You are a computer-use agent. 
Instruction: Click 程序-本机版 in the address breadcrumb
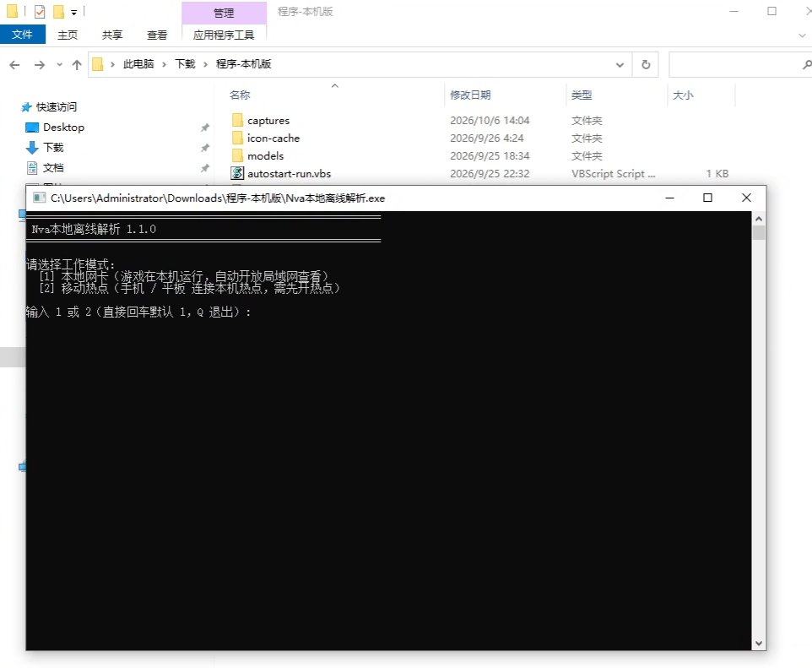[x=243, y=63]
